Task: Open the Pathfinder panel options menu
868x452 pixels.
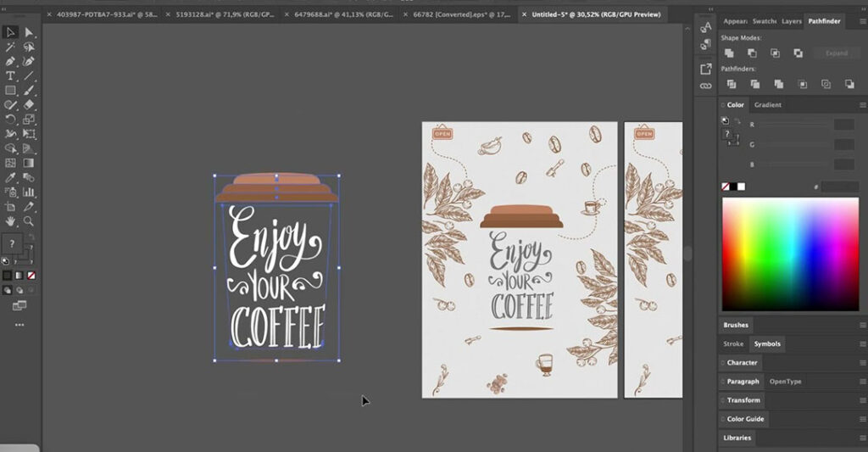Action: (x=862, y=21)
